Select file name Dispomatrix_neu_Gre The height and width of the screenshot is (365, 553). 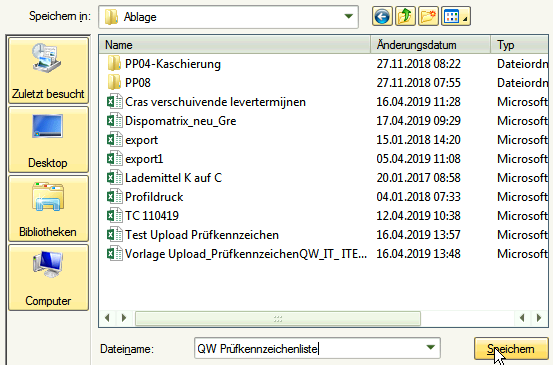[x=181, y=121]
